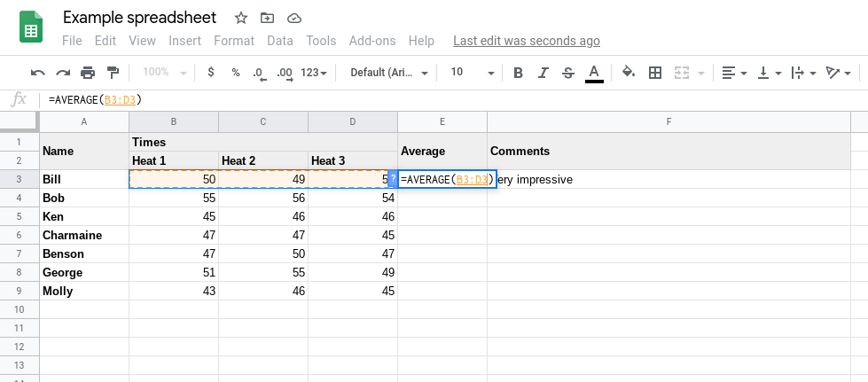This screenshot has width=868, height=382.
Task: Click the cloud save status icon
Action: tap(294, 19)
